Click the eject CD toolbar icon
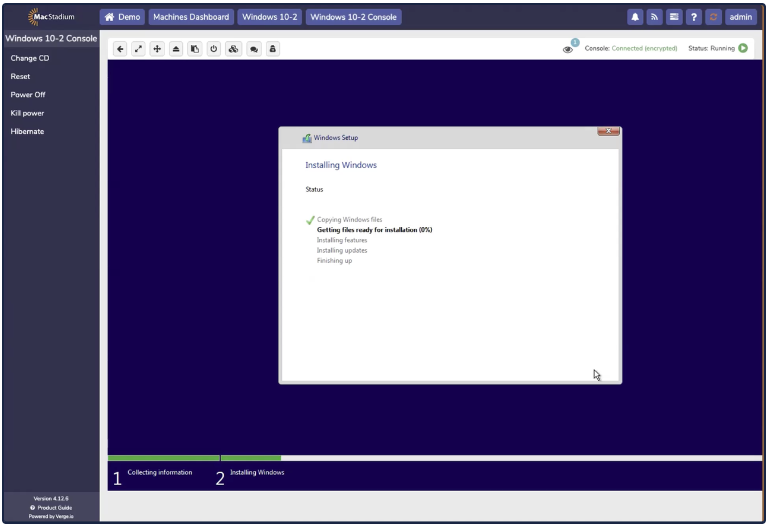 176,49
